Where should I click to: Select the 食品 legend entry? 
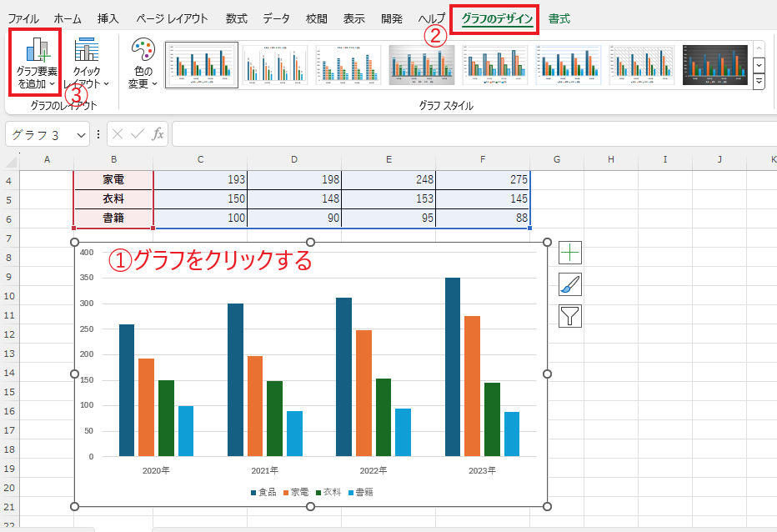[x=263, y=492]
